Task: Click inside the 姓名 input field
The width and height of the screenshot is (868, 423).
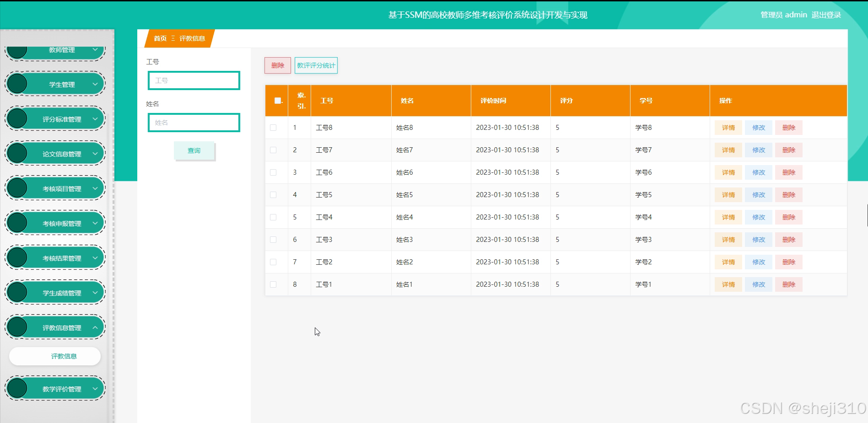Action: [194, 122]
